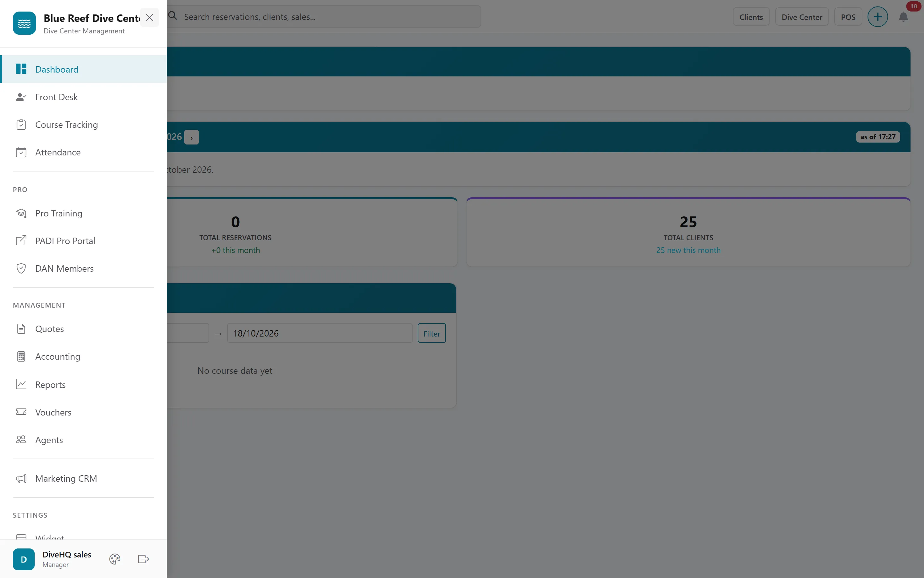
Task: Click the Reports chart icon
Action: tap(21, 385)
